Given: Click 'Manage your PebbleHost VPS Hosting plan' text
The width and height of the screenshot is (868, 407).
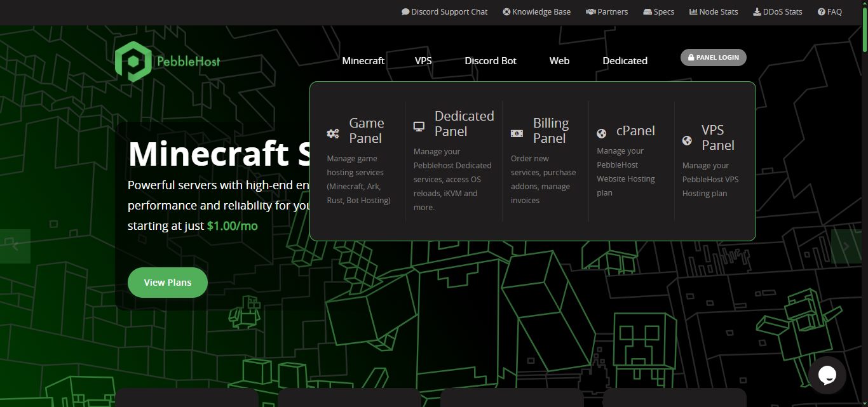Looking at the screenshot, I should tap(710, 180).
